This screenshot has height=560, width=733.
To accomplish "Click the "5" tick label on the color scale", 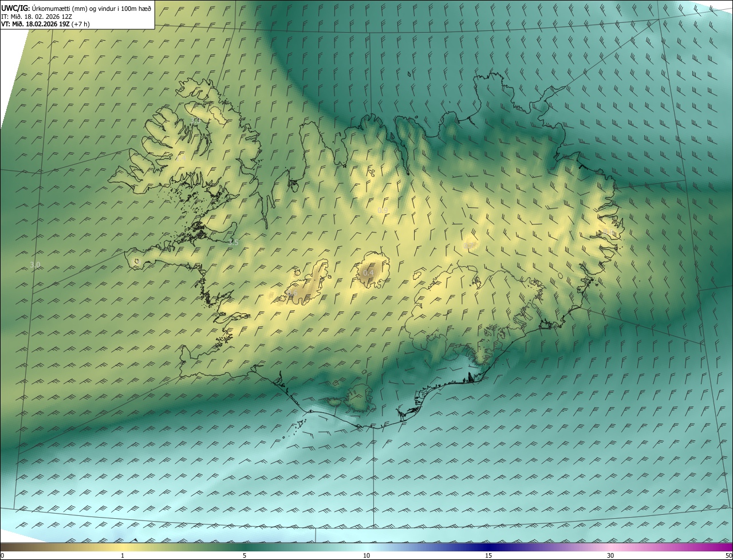I will [245, 555].
